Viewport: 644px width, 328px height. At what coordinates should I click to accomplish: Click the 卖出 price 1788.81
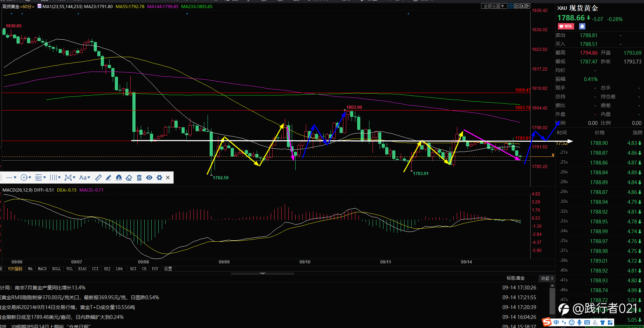pyautogui.click(x=589, y=35)
